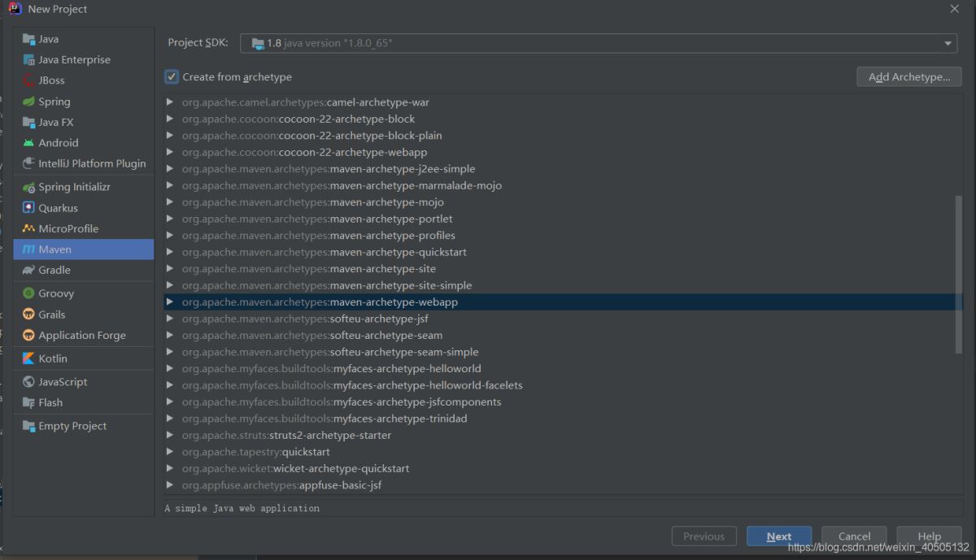This screenshot has width=976, height=560.
Task: Click the Java Enterprise icon
Action: (x=28, y=60)
